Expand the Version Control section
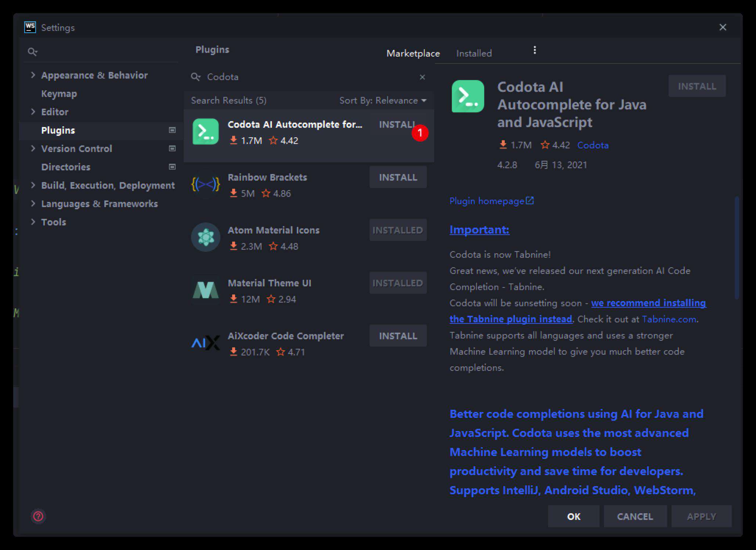This screenshot has width=756, height=550. pos(33,148)
